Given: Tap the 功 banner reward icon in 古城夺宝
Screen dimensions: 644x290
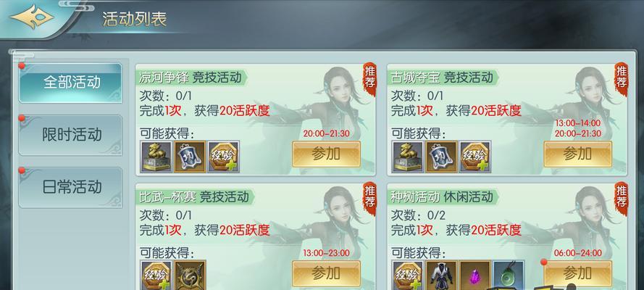Looking at the screenshot, I should [x=441, y=157].
